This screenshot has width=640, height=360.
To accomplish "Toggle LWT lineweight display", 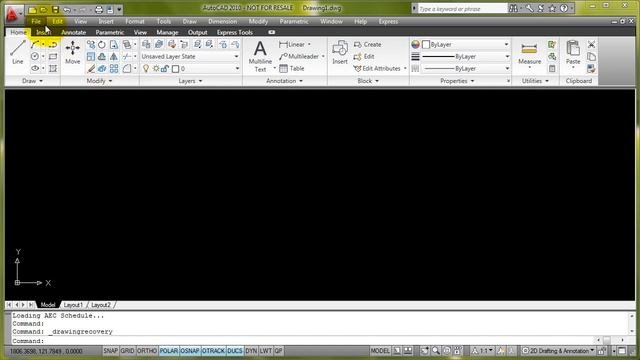I will coord(266,351).
